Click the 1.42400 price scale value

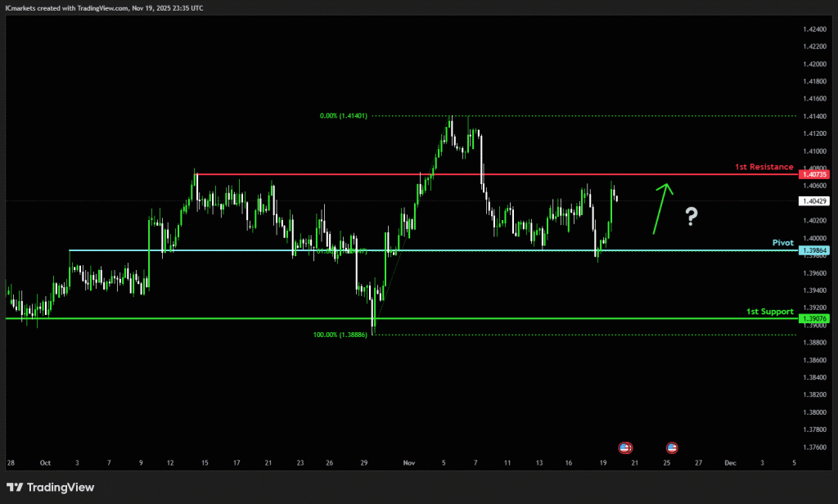pos(814,29)
